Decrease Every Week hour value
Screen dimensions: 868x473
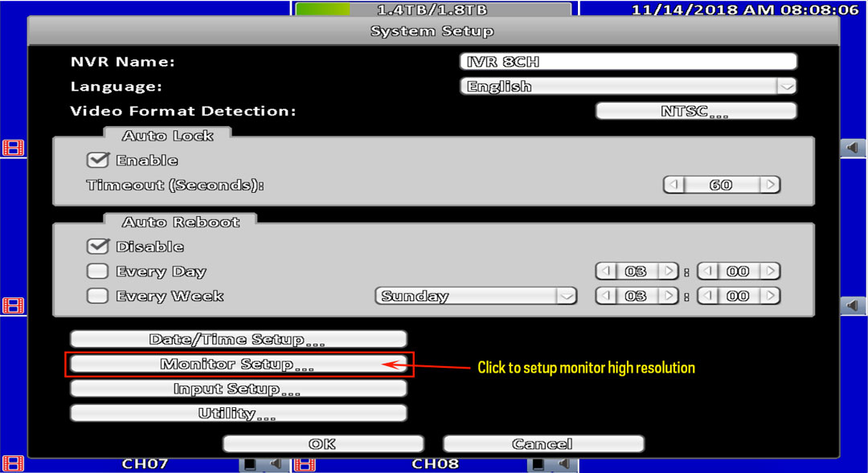point(606,296)
